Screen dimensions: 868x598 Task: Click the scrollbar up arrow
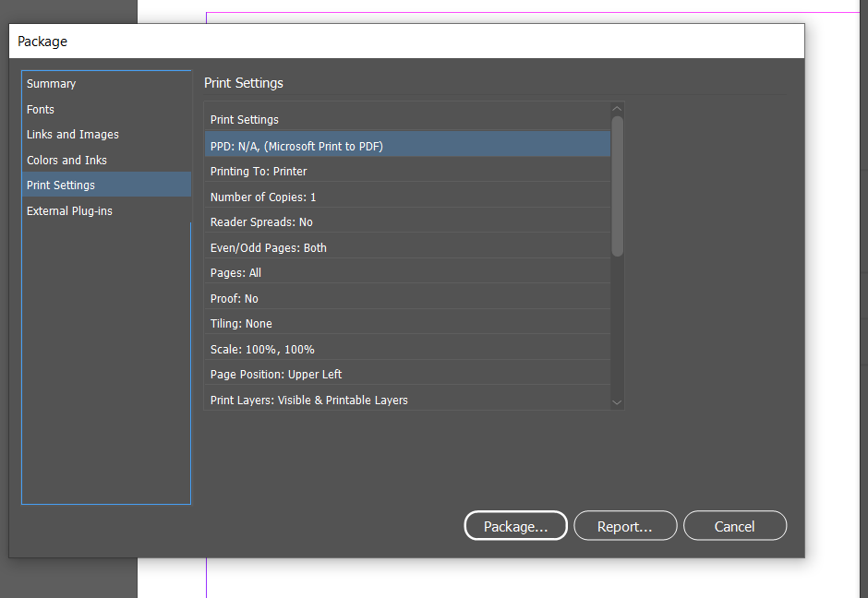tap(617, 108)
